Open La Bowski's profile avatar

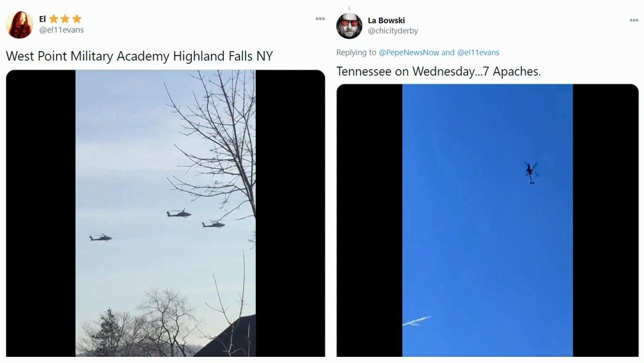pyautogui.click(x=349, y=25)
